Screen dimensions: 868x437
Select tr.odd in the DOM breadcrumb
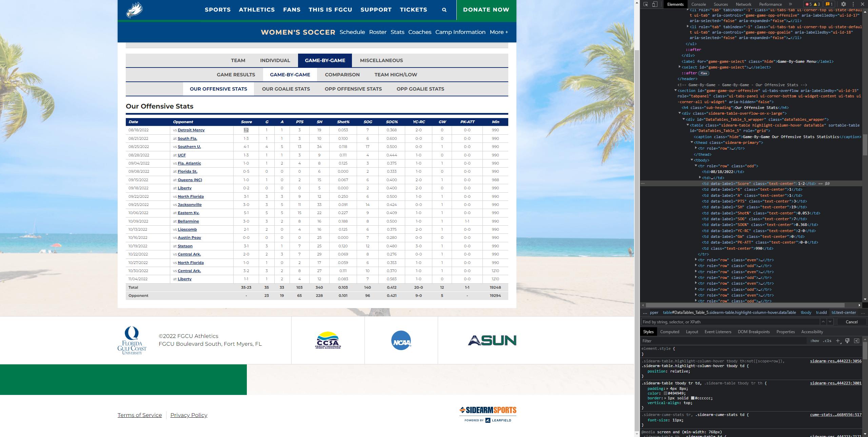coord(821,312)
